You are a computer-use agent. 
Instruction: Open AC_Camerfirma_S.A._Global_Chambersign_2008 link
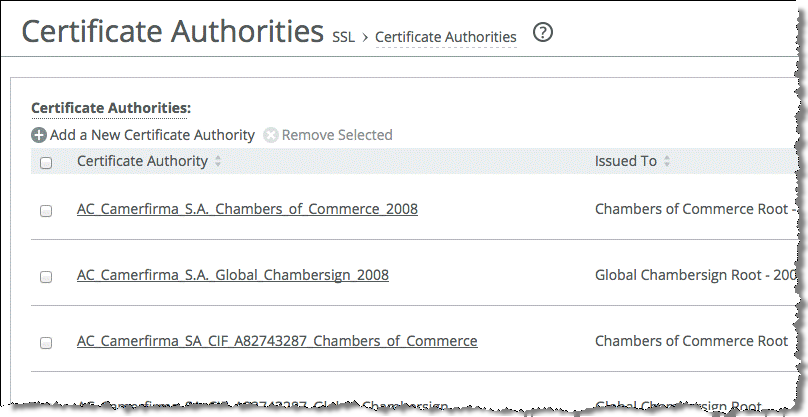[233, 275]
